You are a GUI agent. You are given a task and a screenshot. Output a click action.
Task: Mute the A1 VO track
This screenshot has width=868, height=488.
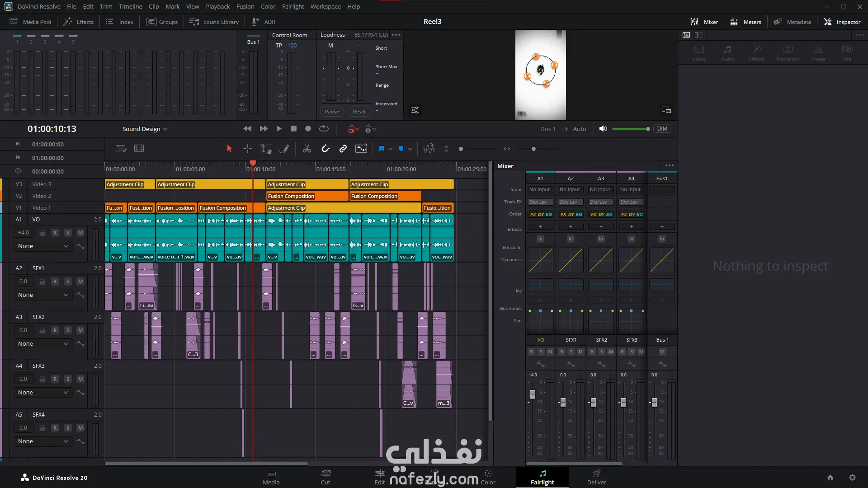click(80, 233)
